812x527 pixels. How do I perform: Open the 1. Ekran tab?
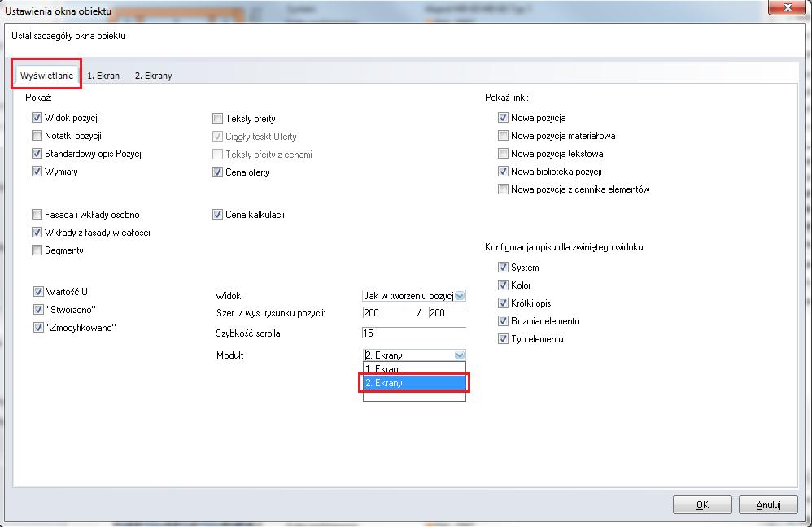pyautogui.click(x=103, y=76)
